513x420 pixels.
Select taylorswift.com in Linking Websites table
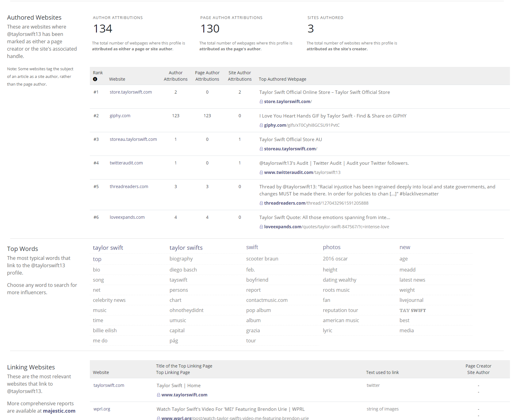click(109, 385)
